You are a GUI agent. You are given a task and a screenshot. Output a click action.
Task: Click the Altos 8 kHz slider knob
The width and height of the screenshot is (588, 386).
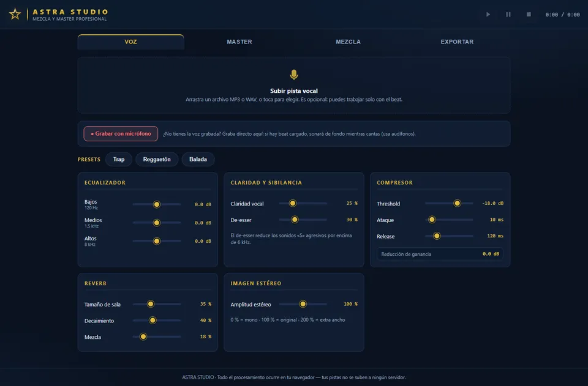pyautogui.click(x=157, y=241)
